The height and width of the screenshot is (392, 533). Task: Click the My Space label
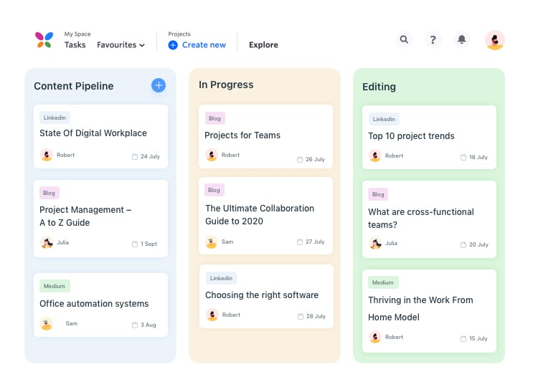(x=77, y=34)
